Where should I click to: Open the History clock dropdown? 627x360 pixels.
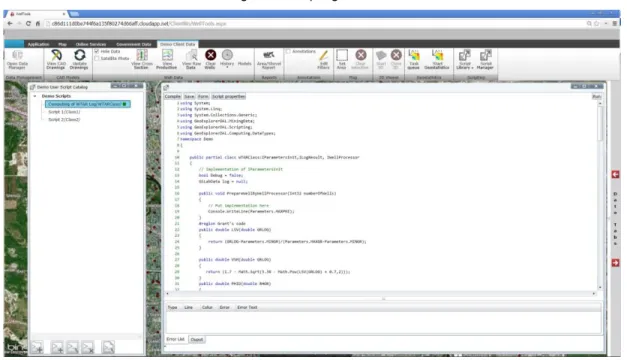pyautogui.click(x=227, y=59)
